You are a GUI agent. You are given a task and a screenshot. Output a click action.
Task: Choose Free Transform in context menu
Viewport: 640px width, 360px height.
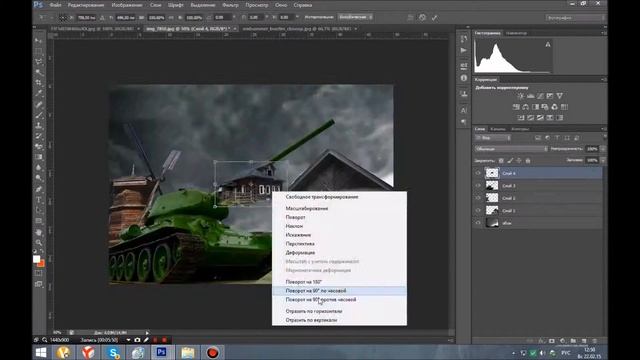pos(322,197)
